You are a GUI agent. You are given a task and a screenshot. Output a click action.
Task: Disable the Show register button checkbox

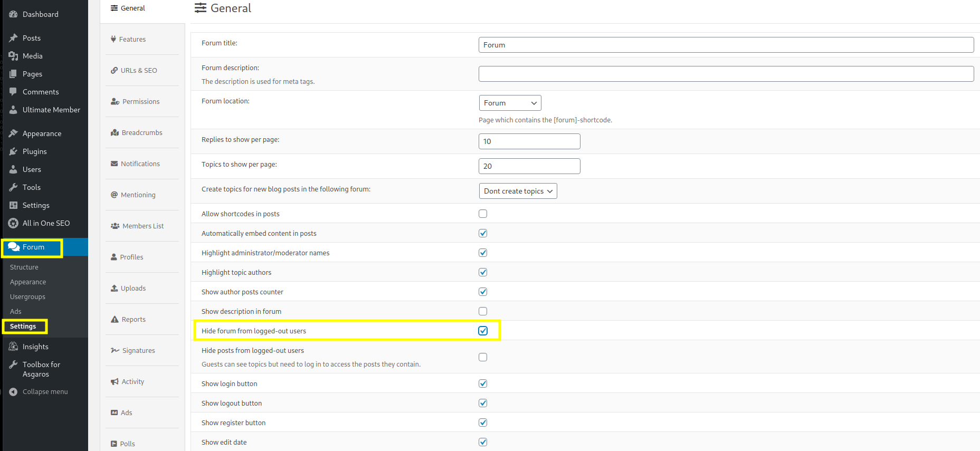(483, 423)
